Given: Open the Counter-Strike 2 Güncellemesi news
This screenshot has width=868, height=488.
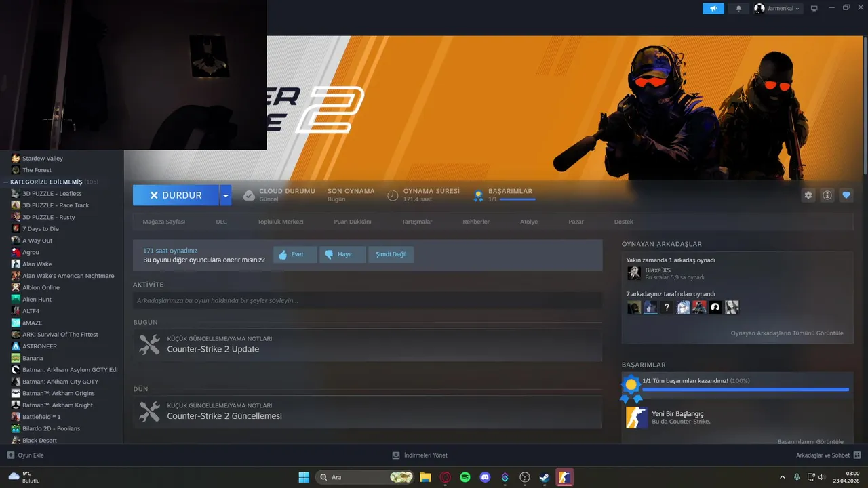Looking at the screenshot, I should click(x=368, y=412).
